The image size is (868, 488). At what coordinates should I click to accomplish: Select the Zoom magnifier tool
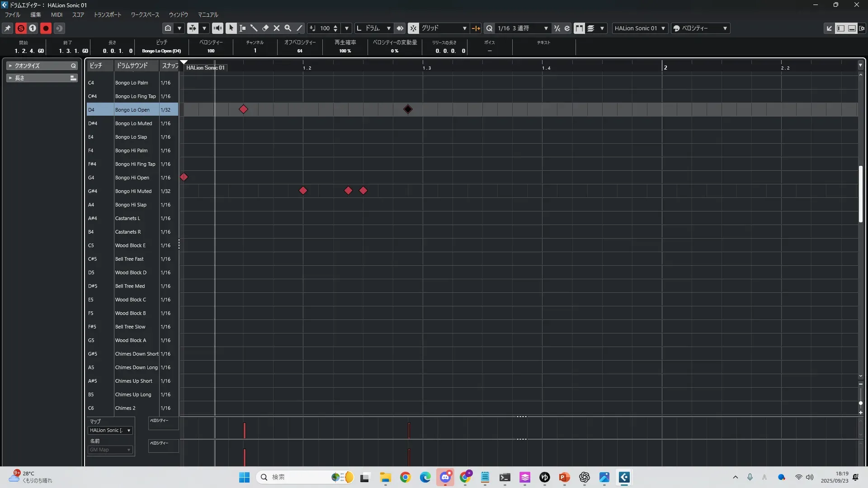(x=288, y=28)
